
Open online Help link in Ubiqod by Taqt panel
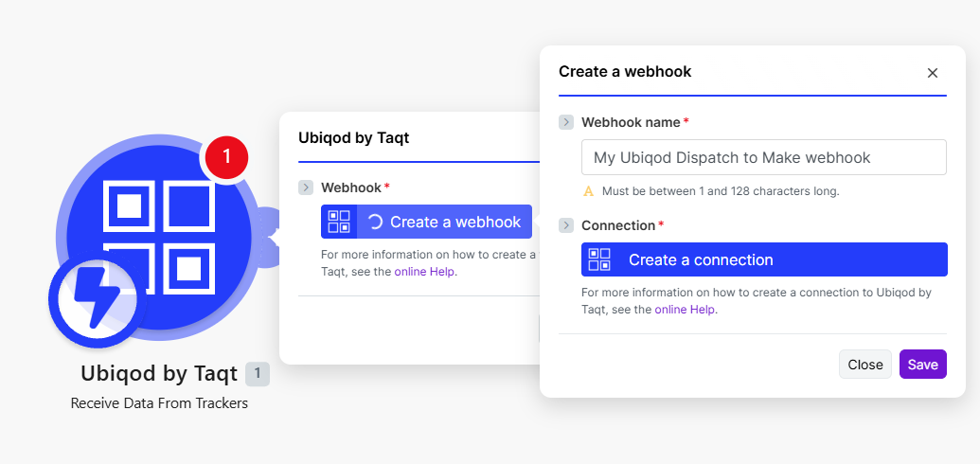click(424, 272)
